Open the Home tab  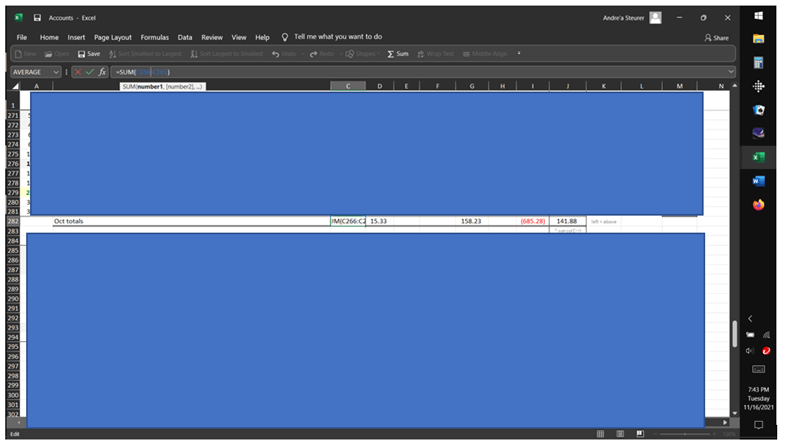click(x=49, y=37)
